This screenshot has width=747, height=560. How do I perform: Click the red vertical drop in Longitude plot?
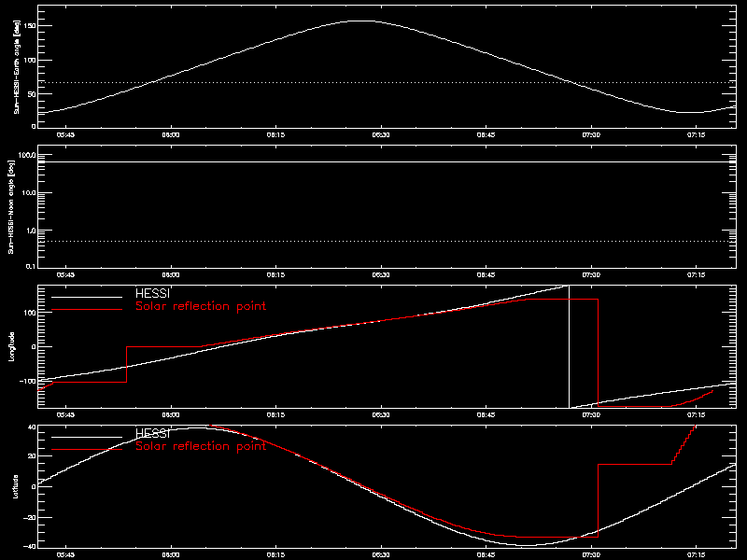[598, 353]
